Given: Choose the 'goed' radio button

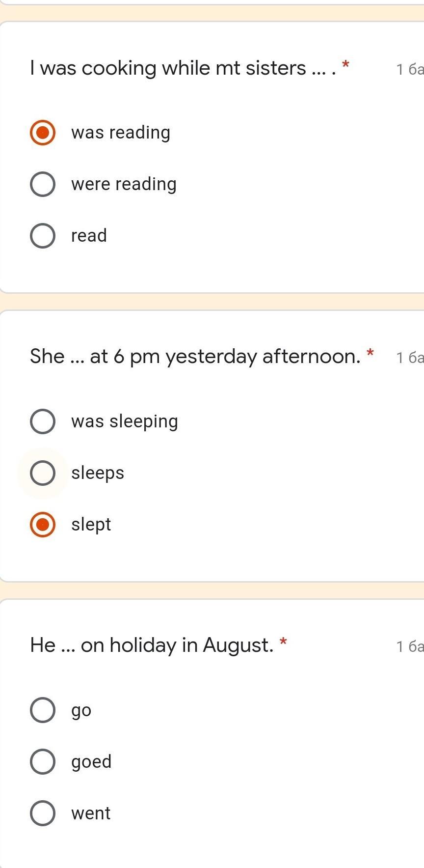Looking at the screenshot, I should tap(43, 762).
